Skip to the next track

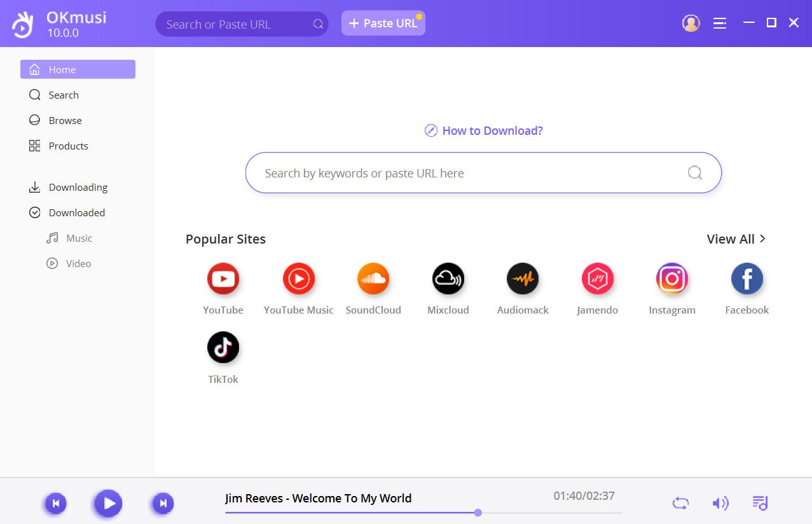coord(163,504)
